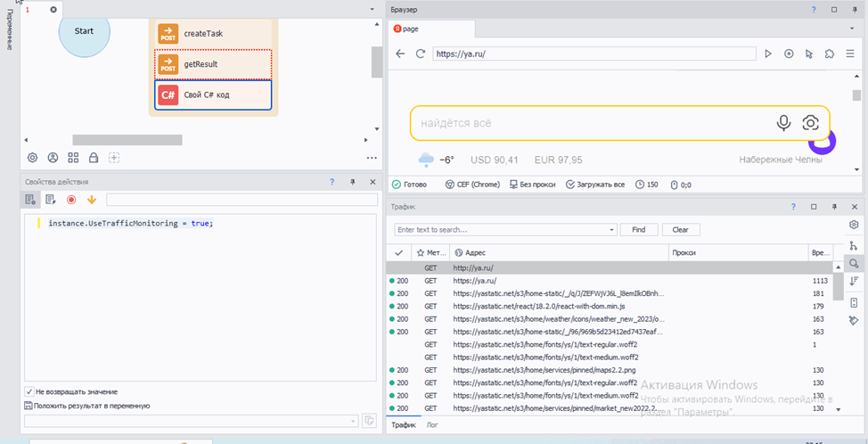Click the browser back arrow
This screenshot has width=868, height=444.
tap(400, 53)
